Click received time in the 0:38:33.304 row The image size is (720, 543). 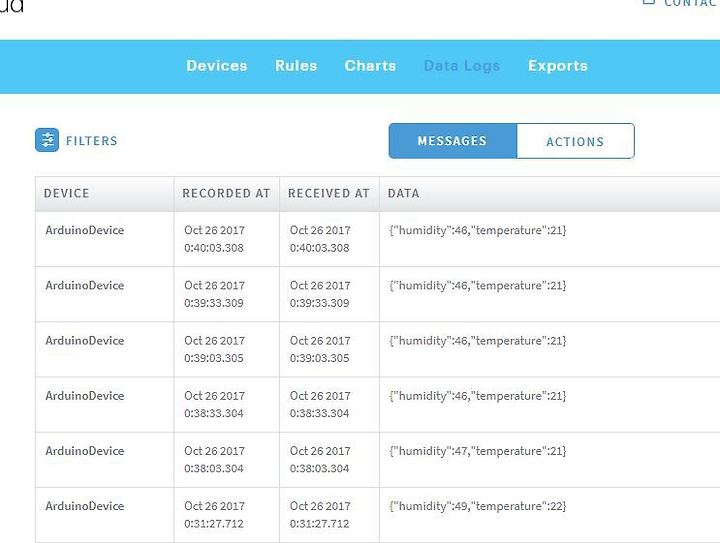tap(320, 404)
